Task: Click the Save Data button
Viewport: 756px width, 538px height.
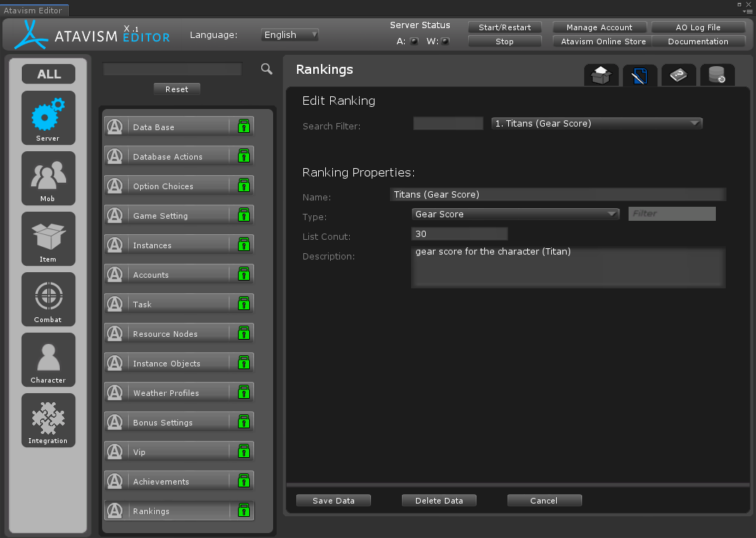Action: click(333, 501)
